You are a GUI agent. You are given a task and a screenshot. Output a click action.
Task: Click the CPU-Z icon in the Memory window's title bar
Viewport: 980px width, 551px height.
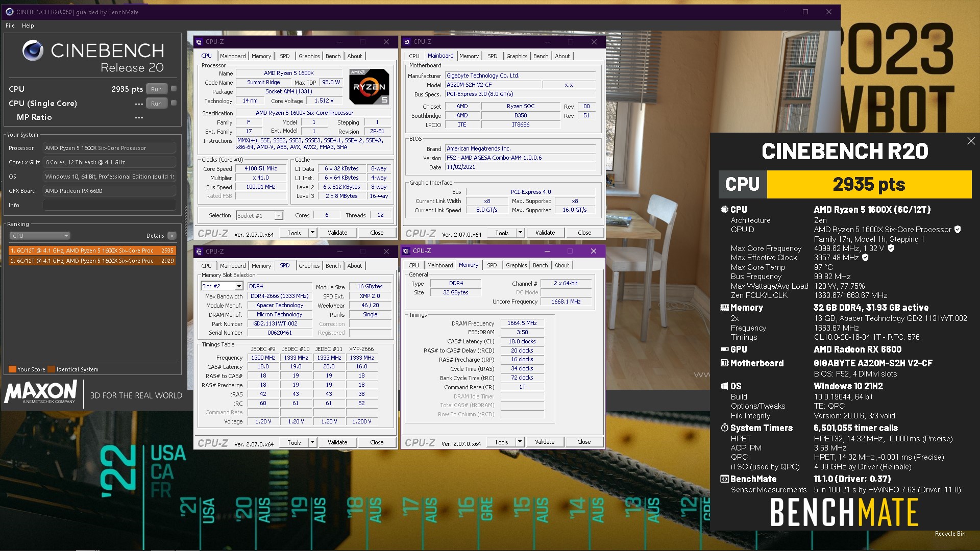click(x=406, y=251)
